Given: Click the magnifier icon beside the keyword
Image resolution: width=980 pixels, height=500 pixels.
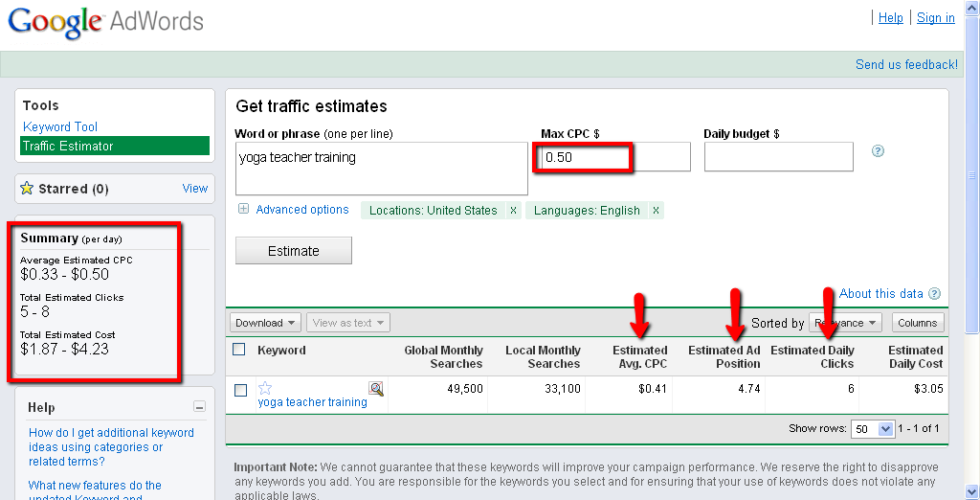Looking at the screenshot, I should tap(376, 388).
